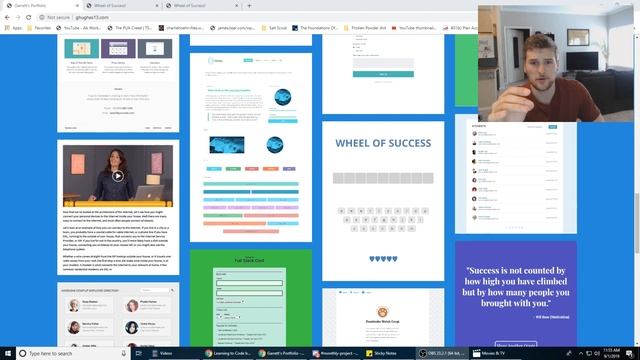
Task: Open the Protein Powder bookmark folder
Action: [365, 28]
